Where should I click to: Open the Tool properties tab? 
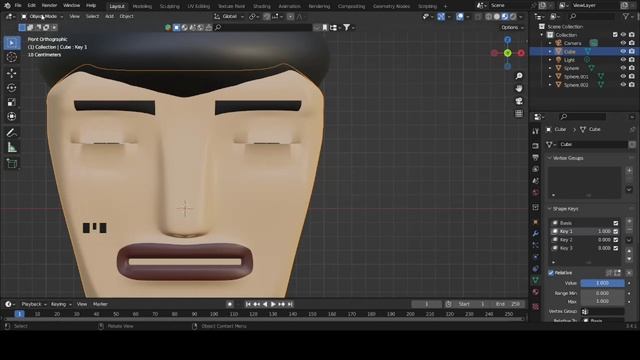[x=536, y=131]
